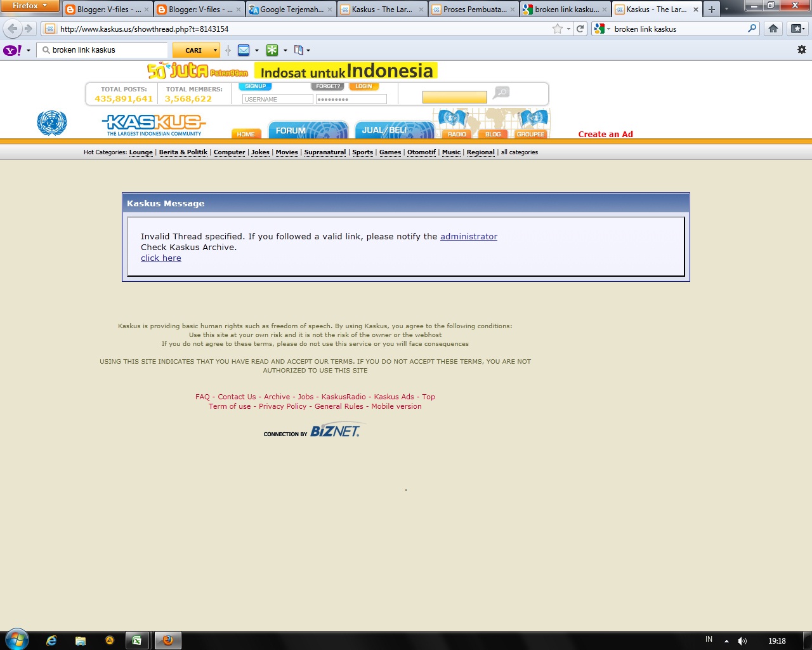812x650 pixels.
Task: Go back with the browser back arrow
Action: 12,29
